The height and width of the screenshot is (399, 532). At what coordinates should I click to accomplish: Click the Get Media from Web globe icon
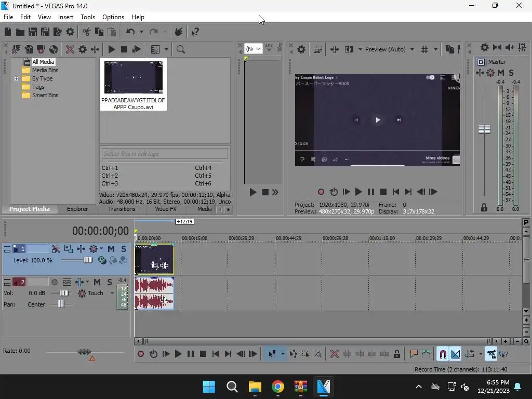54,49
